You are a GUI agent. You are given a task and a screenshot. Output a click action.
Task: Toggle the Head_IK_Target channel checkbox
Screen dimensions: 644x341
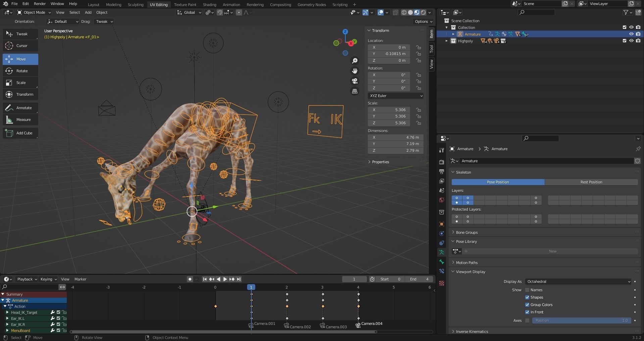click(x=58, y=312)
